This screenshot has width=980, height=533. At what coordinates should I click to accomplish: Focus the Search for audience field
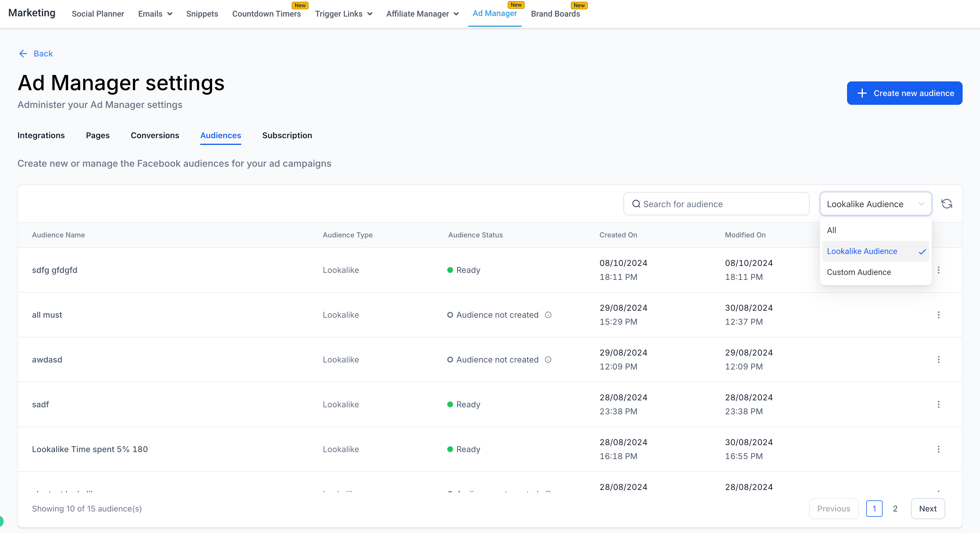point(716,204)
